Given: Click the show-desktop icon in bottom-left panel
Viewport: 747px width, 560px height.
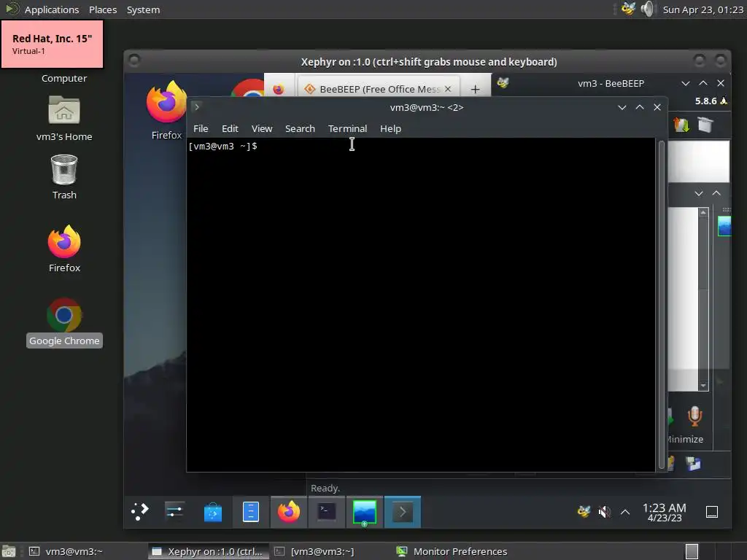Looking at the screenshot, I should point(9,551).
